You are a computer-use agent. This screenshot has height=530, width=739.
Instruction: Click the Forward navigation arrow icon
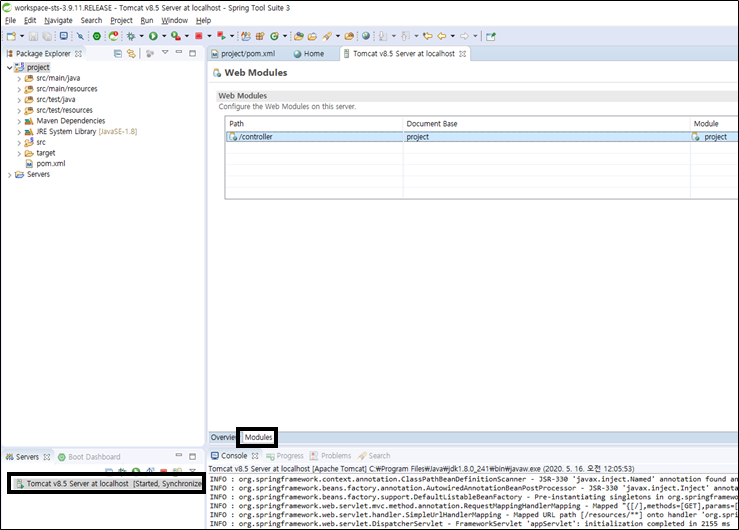[x=464, y=36]
